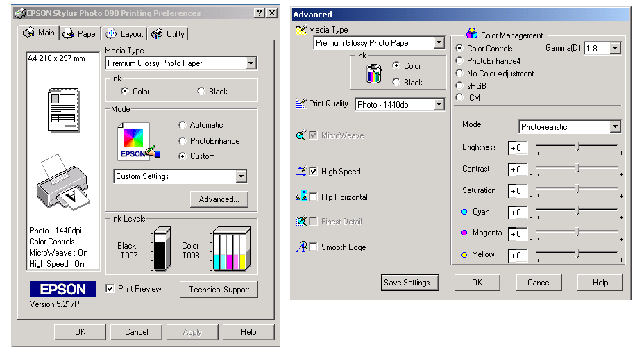644x357 pixels.
Task: Click the Color Management icon
Action: tap(472, 33)
